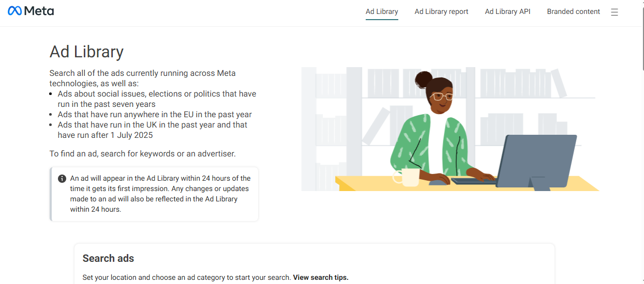Click the bullet about ads run in the EU
Viewport: 644px width, 284px height.
click(x=155, y=114)
